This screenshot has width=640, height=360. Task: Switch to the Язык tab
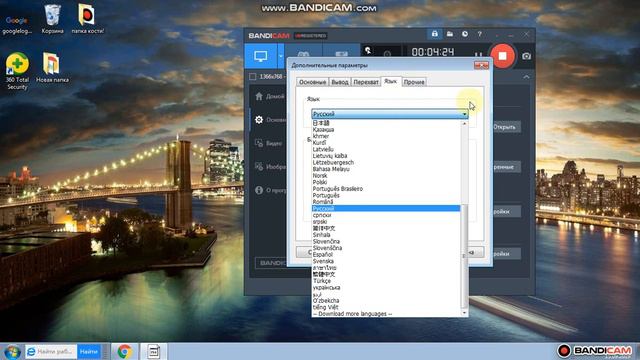point(391,81)
